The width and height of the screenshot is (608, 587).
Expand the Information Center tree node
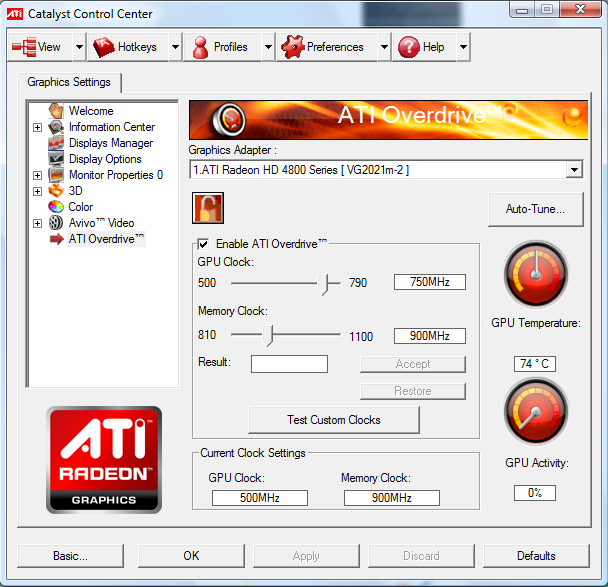38,127
